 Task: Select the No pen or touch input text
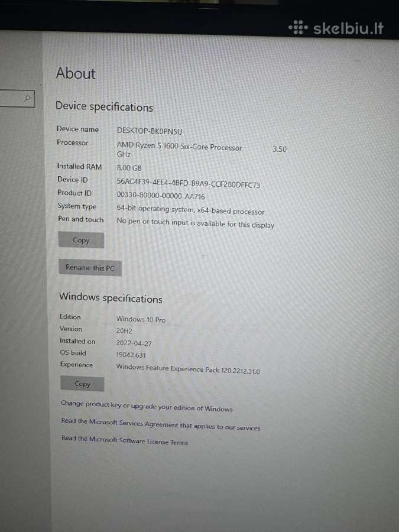click(x=196, y=223)
